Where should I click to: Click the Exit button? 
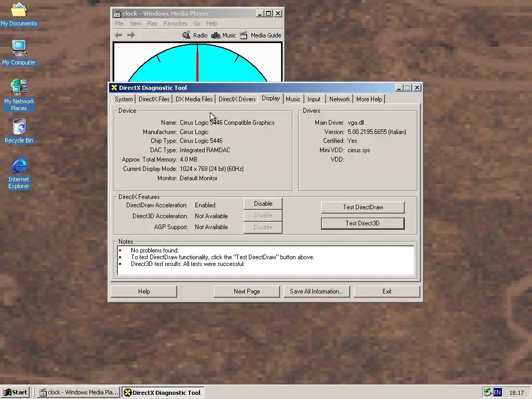(x=387, y=291)
